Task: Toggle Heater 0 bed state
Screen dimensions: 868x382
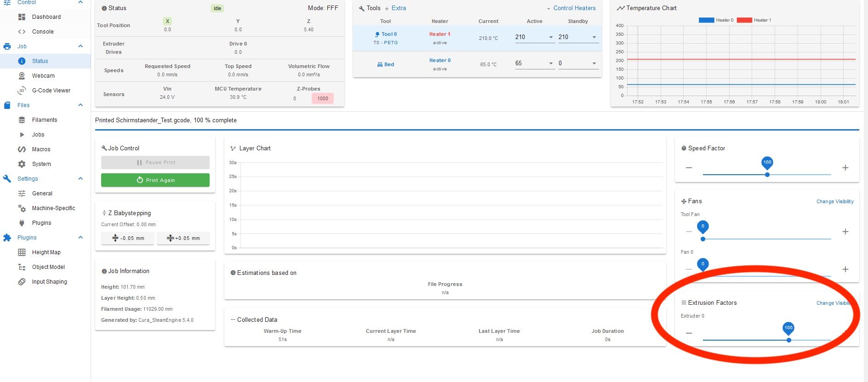Action: click(440, 61)
